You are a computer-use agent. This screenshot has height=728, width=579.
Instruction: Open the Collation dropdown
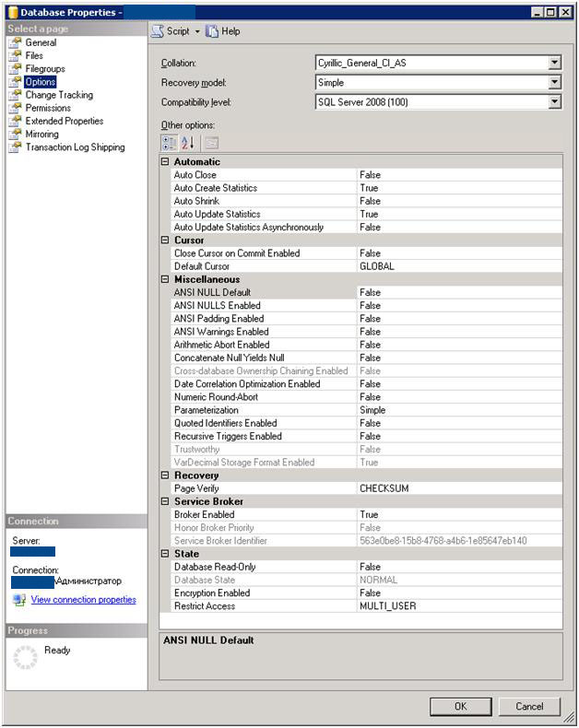coord(554,63)
